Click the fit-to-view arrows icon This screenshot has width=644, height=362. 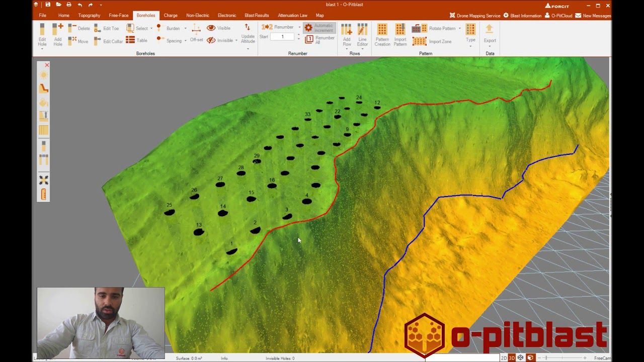(x=44, y=180)
